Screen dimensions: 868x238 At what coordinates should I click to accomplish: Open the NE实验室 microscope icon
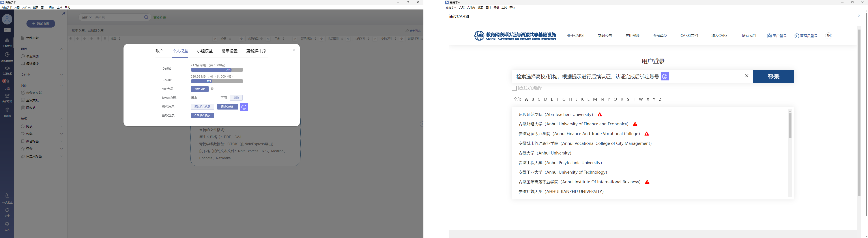7,196
